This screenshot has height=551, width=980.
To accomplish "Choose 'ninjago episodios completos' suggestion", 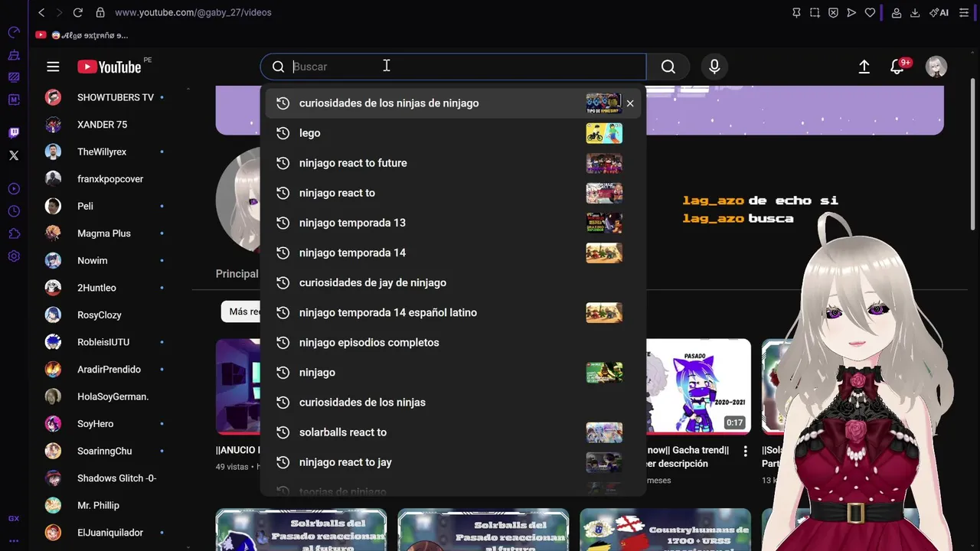I will (x=453, y=342).
